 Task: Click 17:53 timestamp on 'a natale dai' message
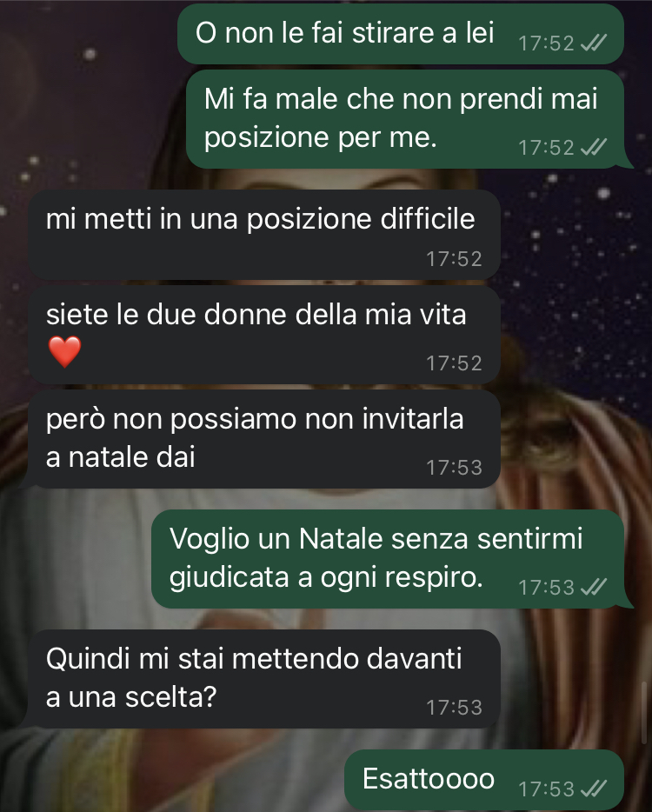coord(454,468)
